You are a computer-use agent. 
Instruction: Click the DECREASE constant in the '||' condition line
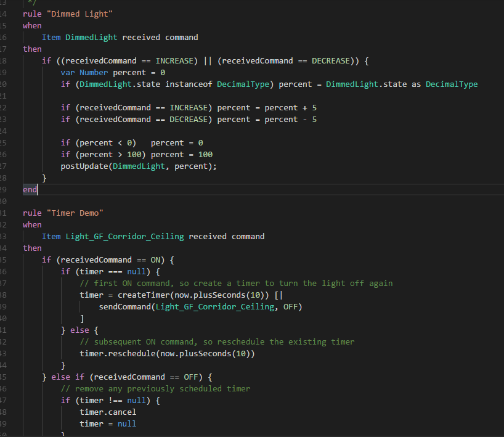pos(331,61)
